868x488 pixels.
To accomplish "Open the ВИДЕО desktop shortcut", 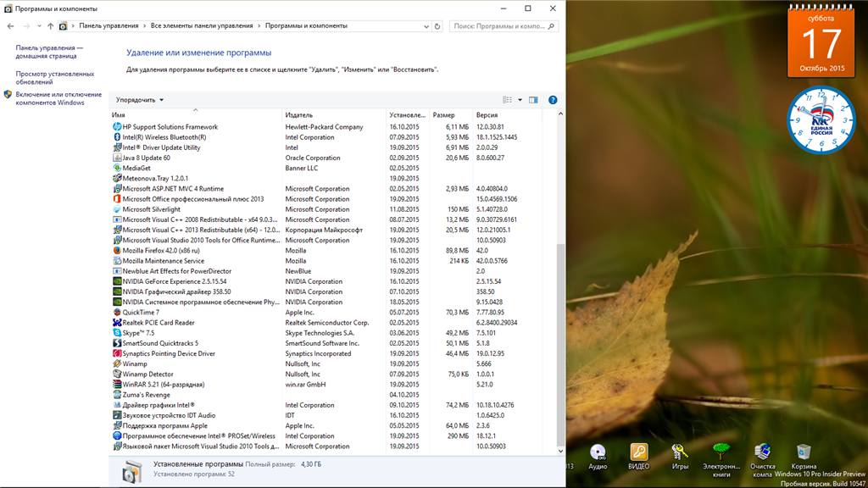I will click(x=638, y=457).
